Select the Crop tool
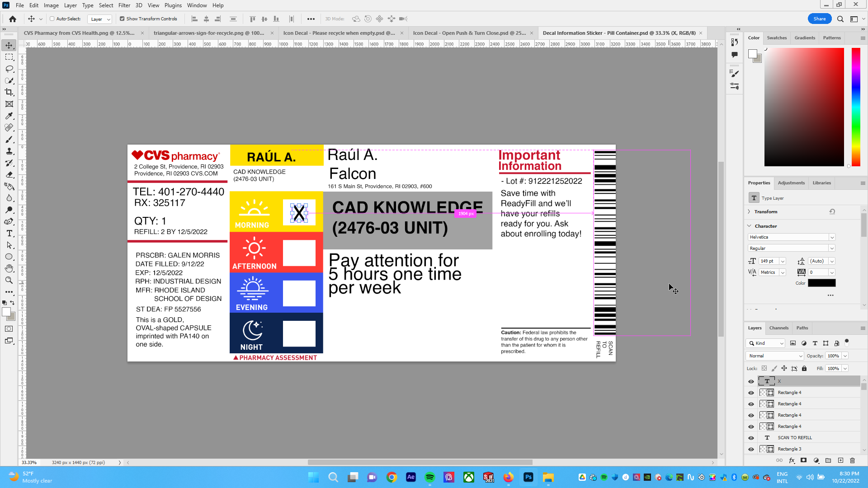The image size is (868, 488). point(9,92)
